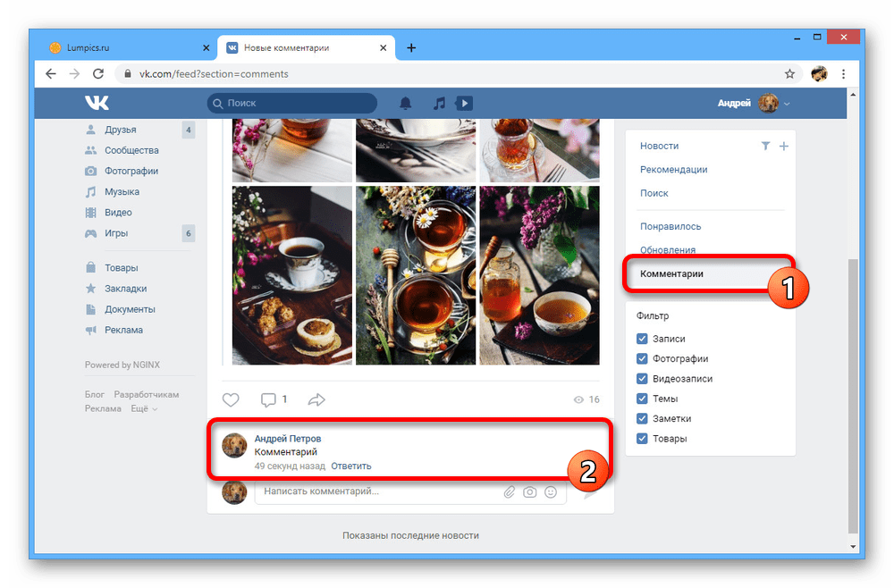
Task: Open Андрей Петров profile link
Action: coord(287,439)
